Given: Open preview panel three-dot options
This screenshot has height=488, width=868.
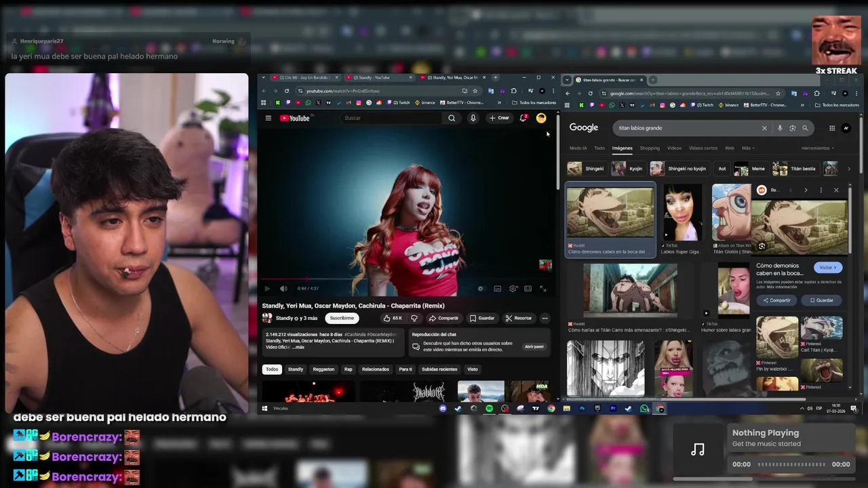Looking at the screenshot, I should pyautogui.click(x=821, y=190).
